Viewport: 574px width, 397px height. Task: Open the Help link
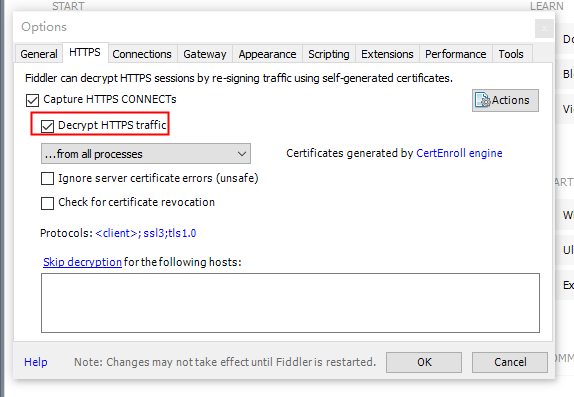click(x=36, y=362)
